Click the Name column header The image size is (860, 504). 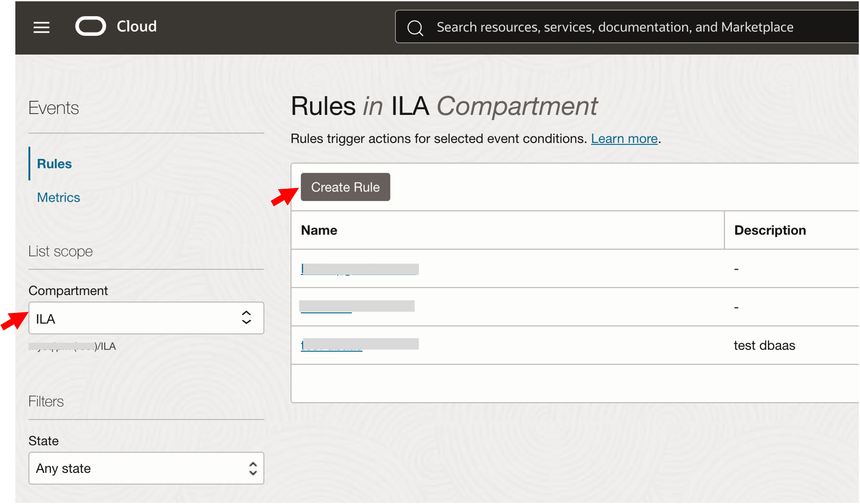click(319, 230)
